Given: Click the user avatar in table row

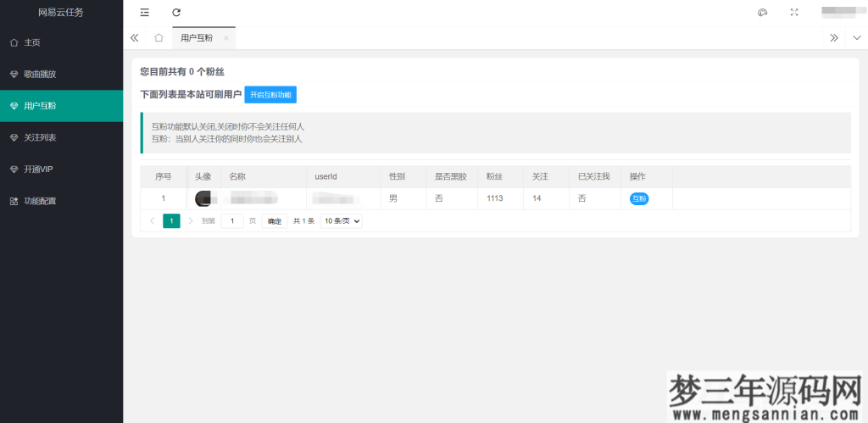Looking at the screenshot, I should [x=203, y=198].
